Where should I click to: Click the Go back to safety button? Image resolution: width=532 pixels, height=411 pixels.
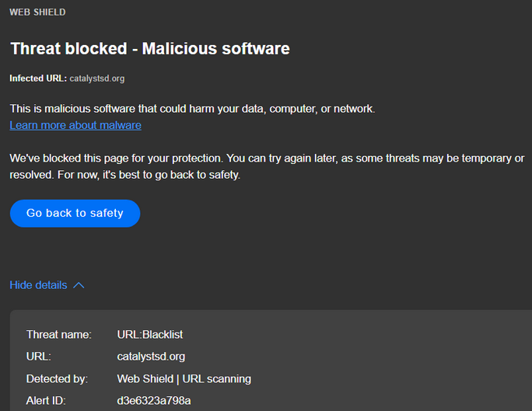click(75, 213)
